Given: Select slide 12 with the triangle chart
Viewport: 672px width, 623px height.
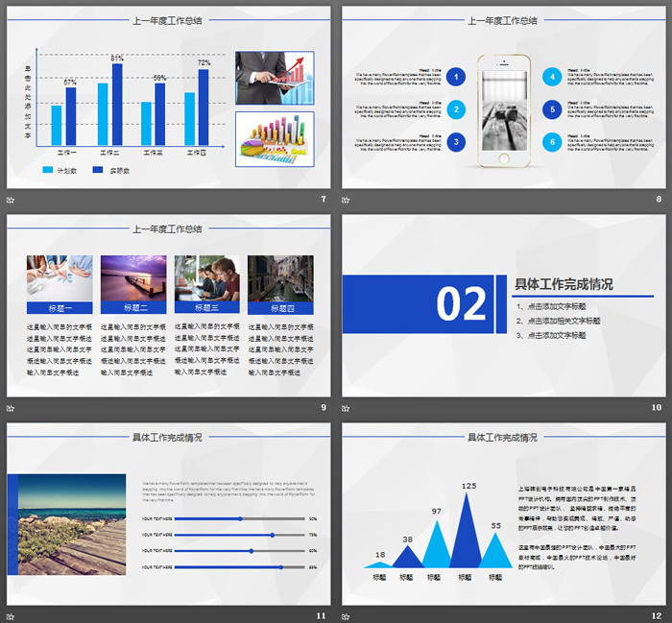Looking at the screenshot, I should (x=504, y=514).
